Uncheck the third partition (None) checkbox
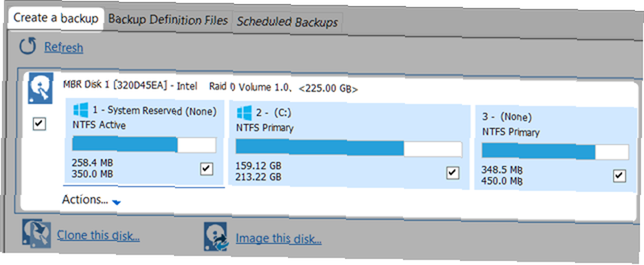 click(619, 176)
